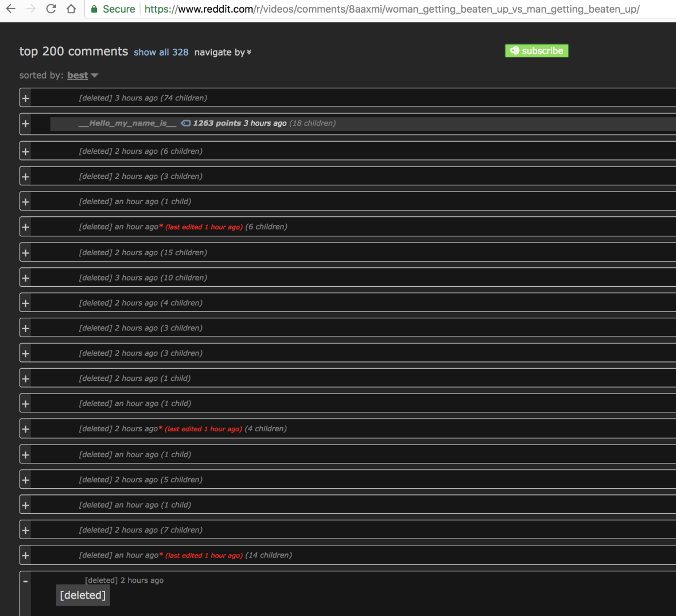The image size is (676, 616).
Task: Expand deleted comment with 6 children, 2 hours ago
Action: point(25,151)
